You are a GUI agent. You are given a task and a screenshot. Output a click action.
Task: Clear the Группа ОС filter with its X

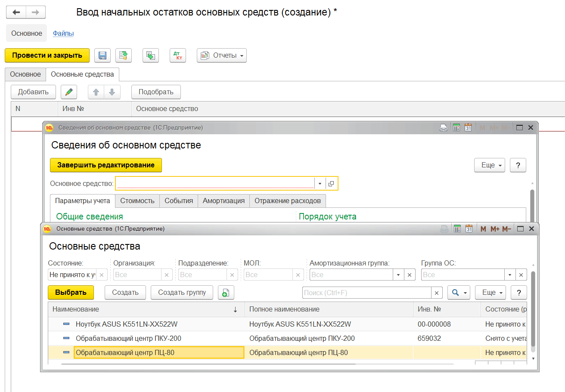[522, 275]
